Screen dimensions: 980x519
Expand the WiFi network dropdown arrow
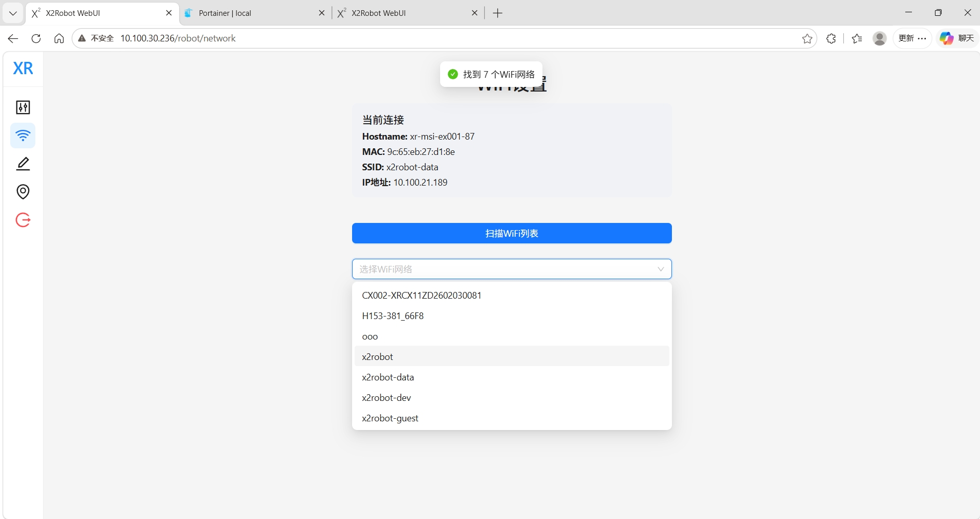pyautogui.click(x=661, y=269)
